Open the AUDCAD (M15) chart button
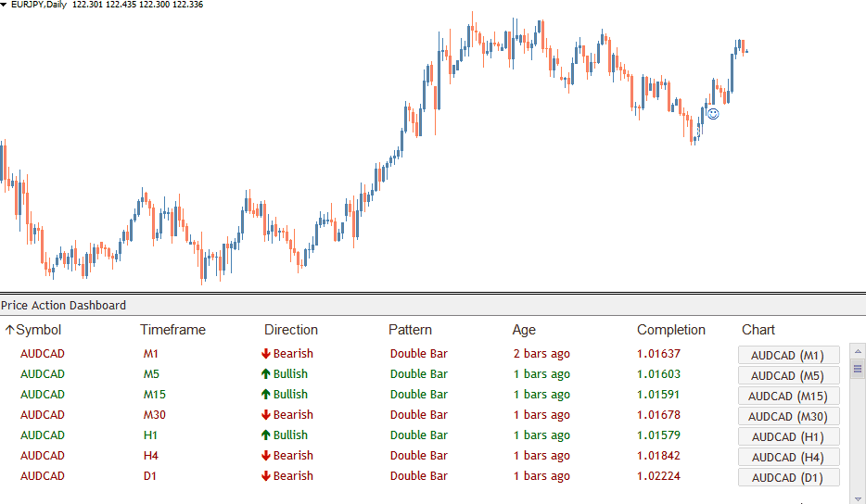 (788, 397)
